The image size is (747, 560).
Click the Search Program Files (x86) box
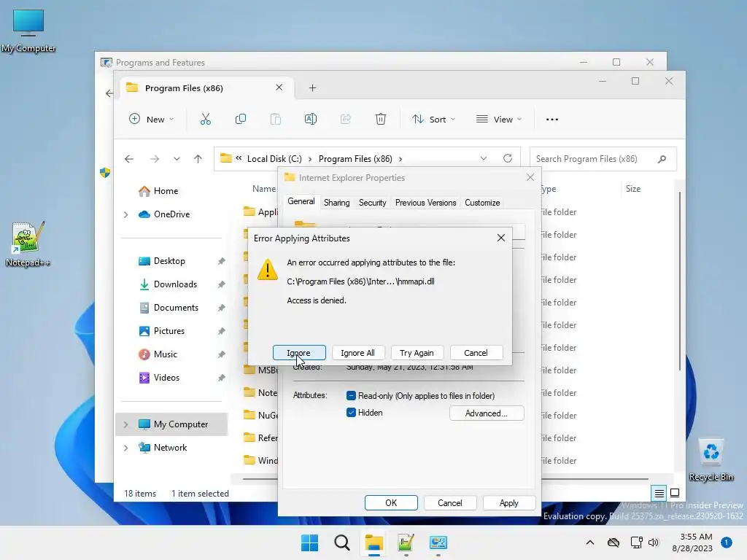pos(603,159)
